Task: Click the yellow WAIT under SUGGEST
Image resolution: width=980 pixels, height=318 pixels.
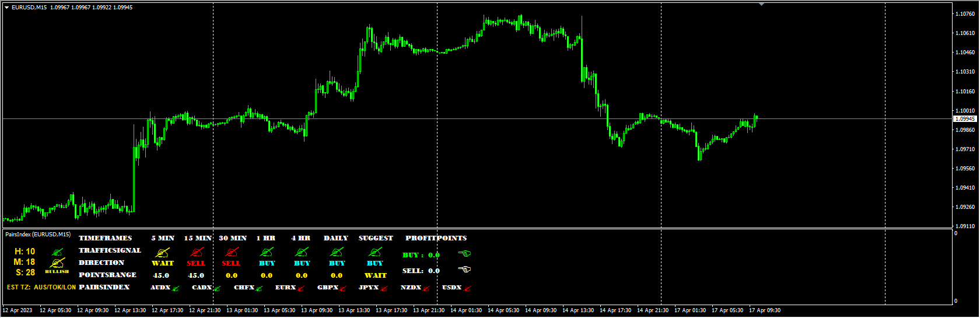Action: click(x=376, y=275)
